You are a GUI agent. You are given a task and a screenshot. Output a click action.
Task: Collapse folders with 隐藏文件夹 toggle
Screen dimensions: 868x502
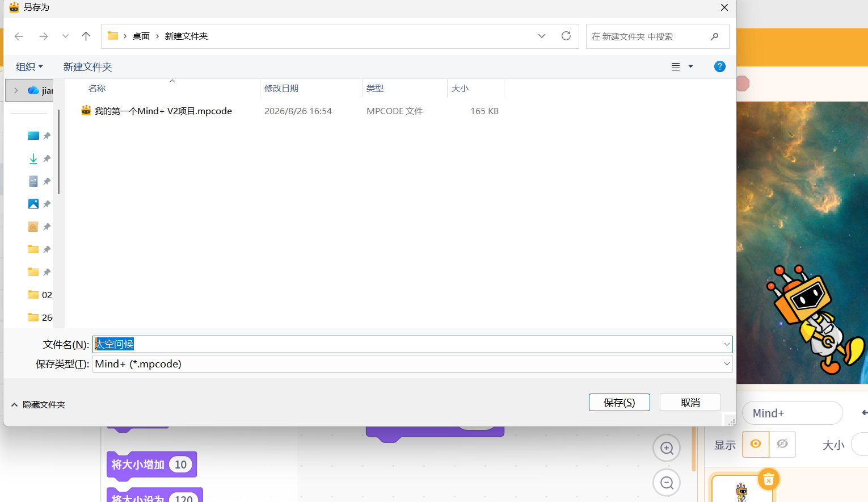pos(39,404)
